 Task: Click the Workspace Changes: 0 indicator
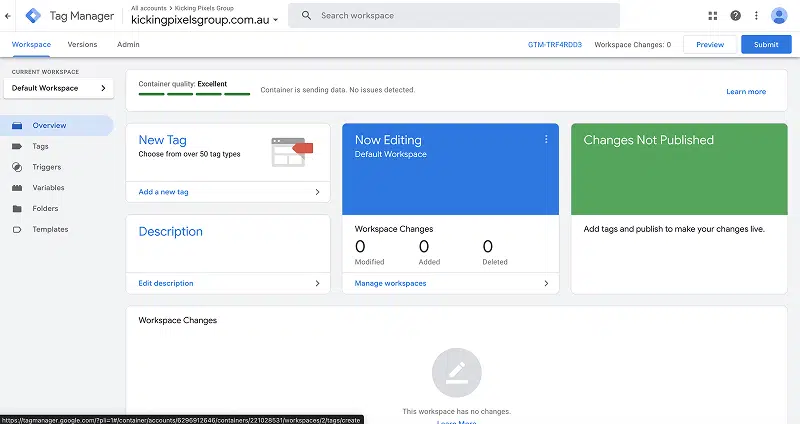pos(633,44)
